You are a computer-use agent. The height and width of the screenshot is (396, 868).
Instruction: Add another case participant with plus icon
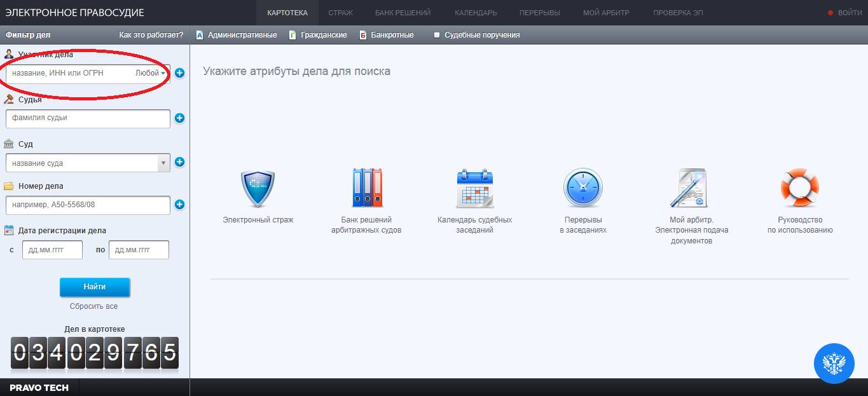click(x=179, y=73)
